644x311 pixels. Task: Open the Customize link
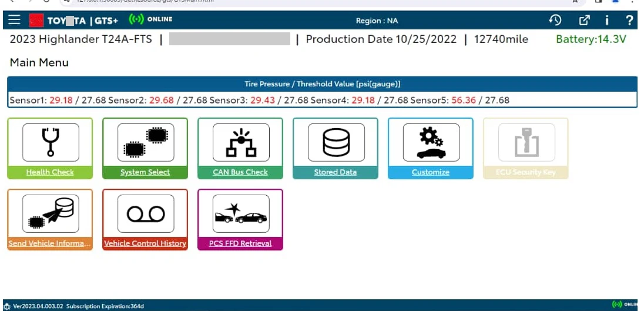431,172
